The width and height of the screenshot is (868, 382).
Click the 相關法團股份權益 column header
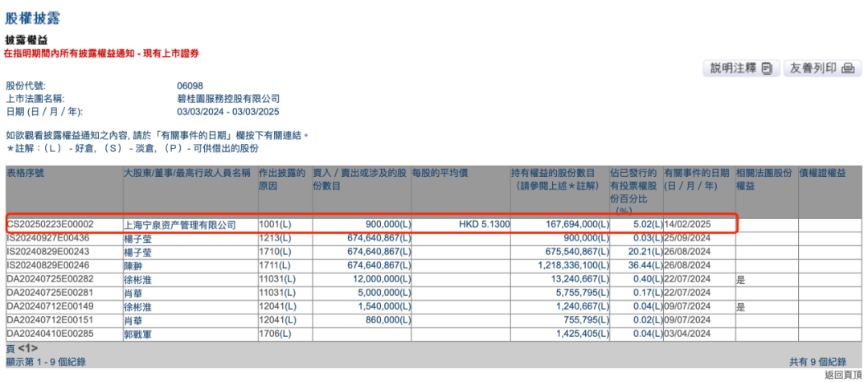[x=764, y=179]
